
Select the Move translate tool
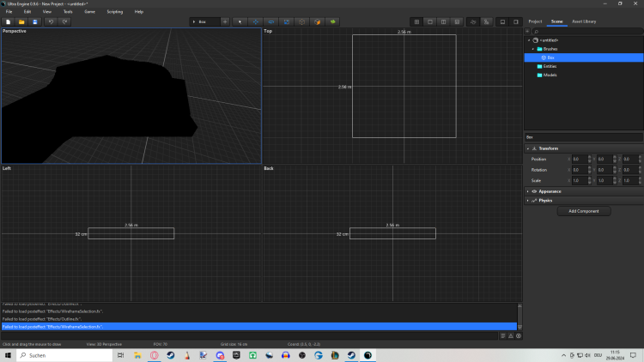[x=255, y=21]
